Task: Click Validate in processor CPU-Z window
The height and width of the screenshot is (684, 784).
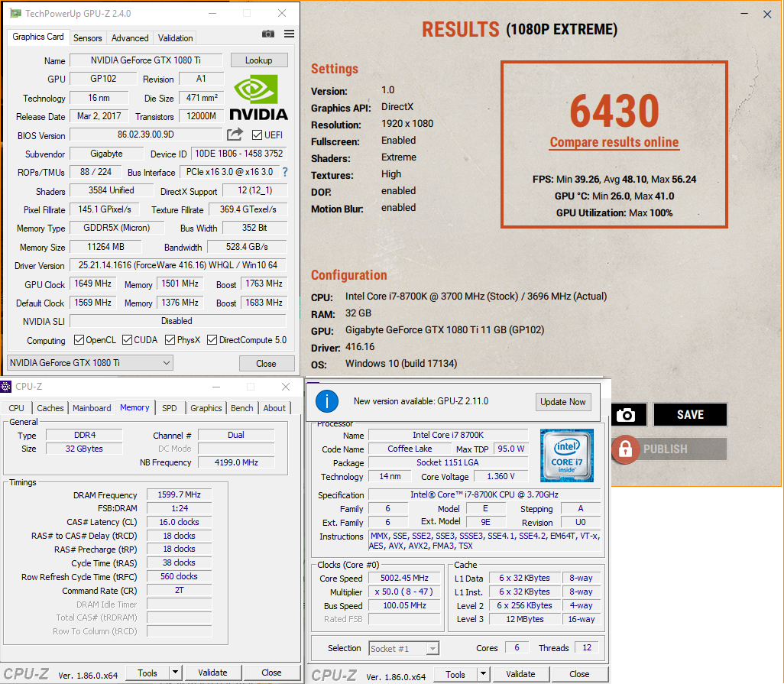Action: (x=520, y=674)
